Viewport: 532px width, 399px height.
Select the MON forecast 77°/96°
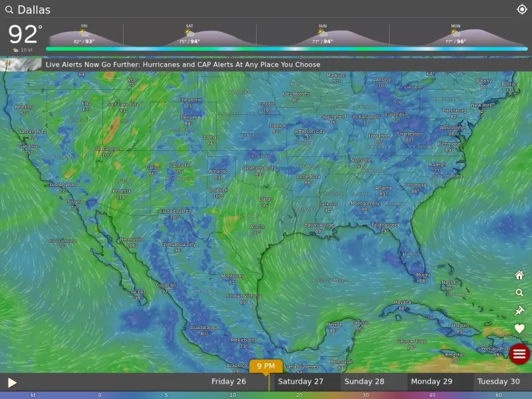click(456, 36)
